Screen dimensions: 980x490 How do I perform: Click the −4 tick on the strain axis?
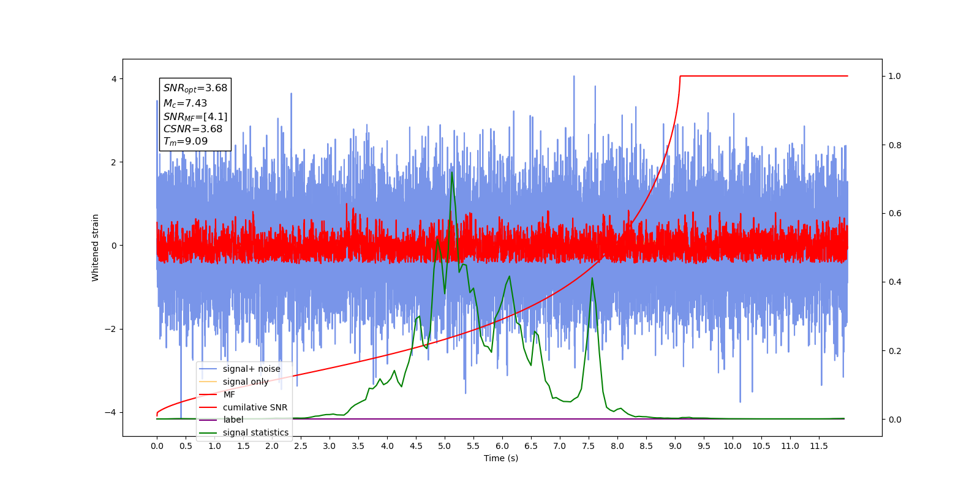[111, 412]
